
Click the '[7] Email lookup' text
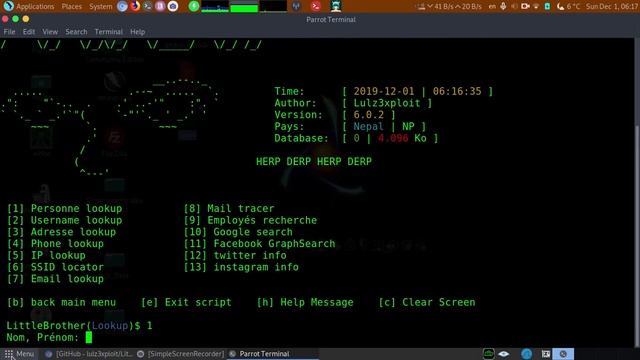(55, 279)
